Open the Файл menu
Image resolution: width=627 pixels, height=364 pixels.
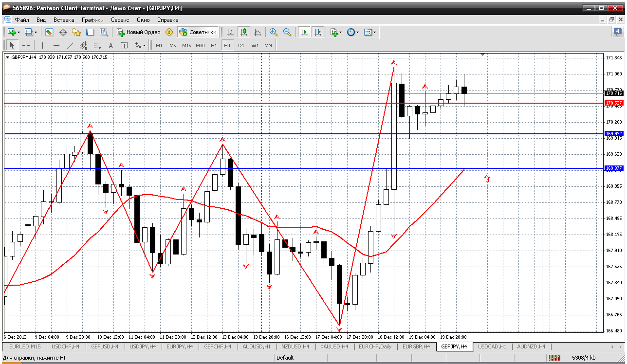(22, 20)
